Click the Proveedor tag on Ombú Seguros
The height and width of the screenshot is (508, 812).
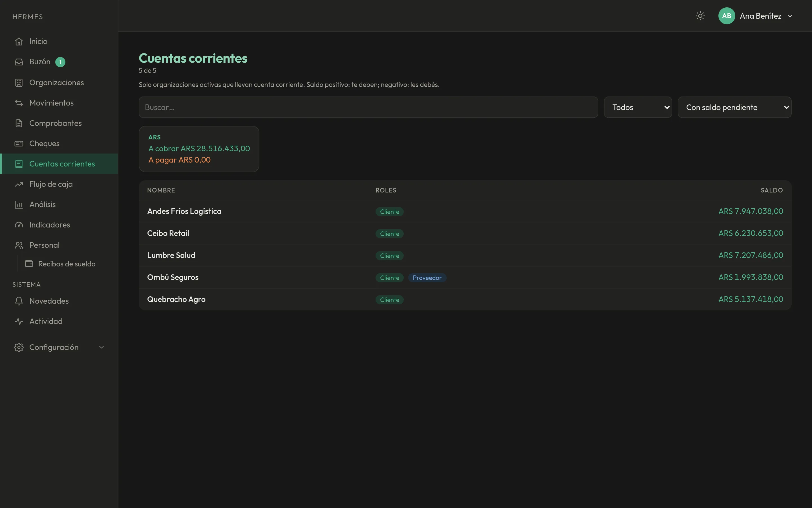click(x=427, y=278)
